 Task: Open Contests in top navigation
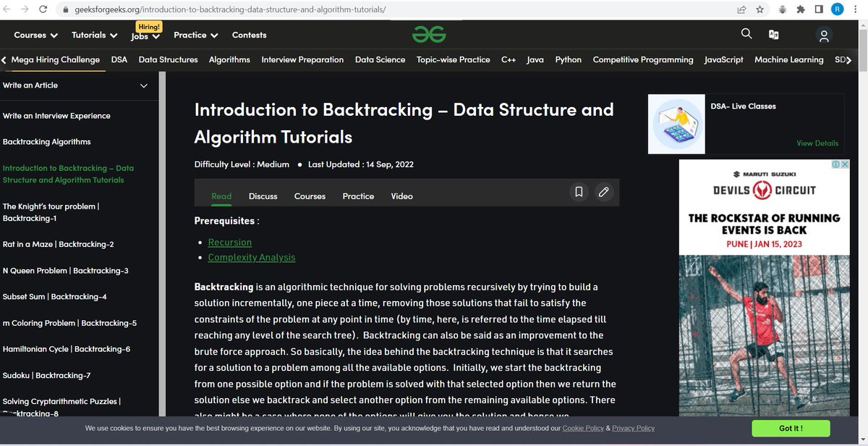(249, 35)
